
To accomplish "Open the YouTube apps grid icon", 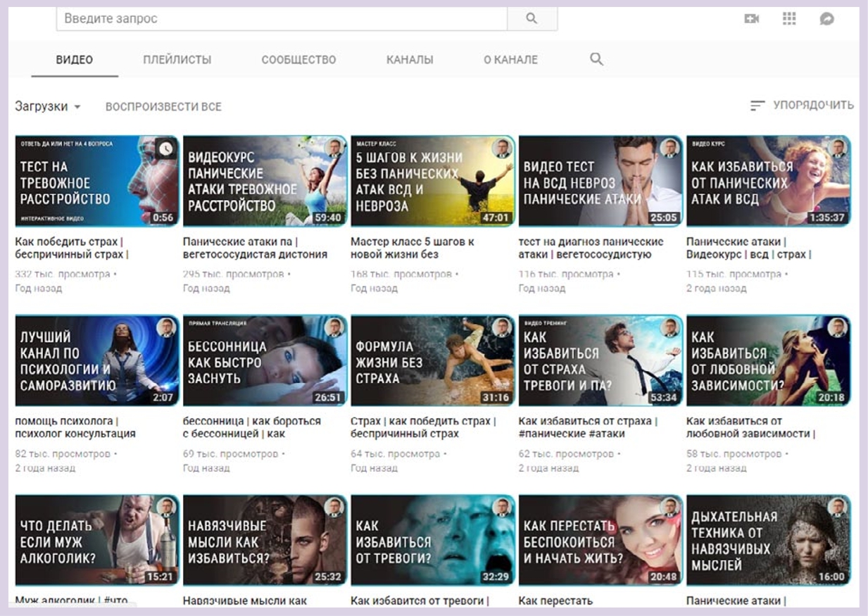I will point(789,19).
